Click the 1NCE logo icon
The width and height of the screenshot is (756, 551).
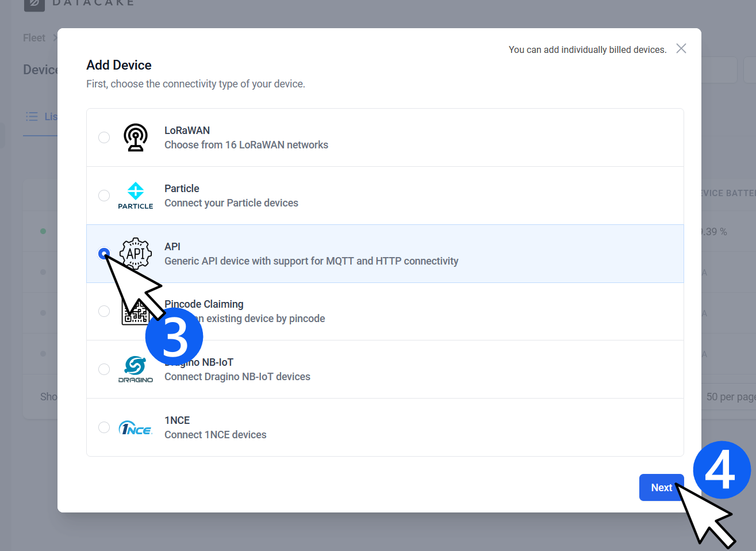click(136, 428)
